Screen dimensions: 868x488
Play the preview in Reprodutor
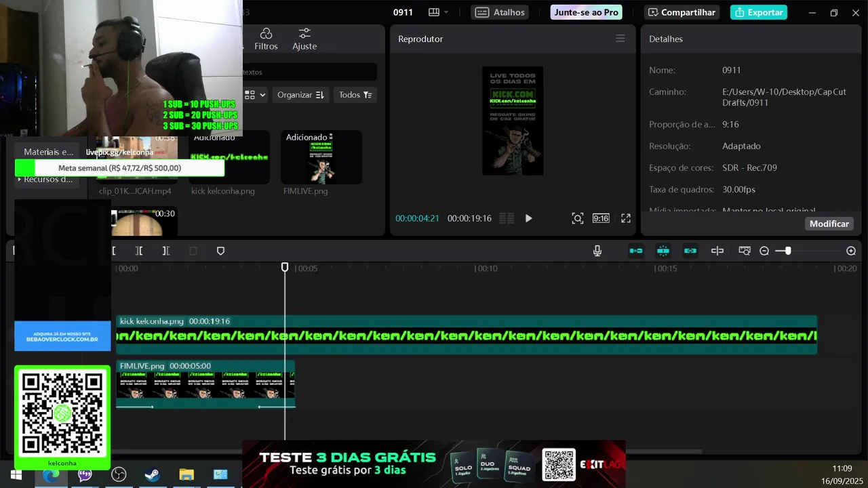[x=529, y=218]
